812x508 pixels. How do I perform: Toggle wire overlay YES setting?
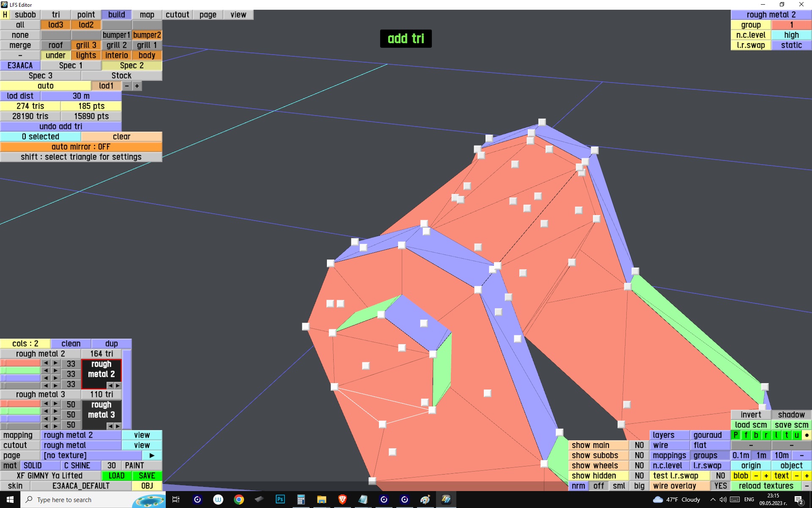[x=720, y=486]
